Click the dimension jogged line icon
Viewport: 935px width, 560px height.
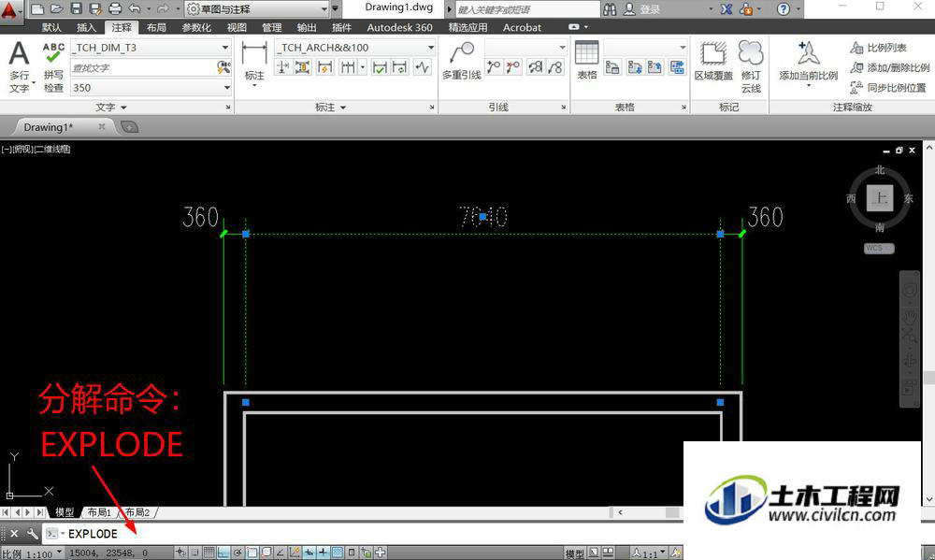tap(423, 67)
